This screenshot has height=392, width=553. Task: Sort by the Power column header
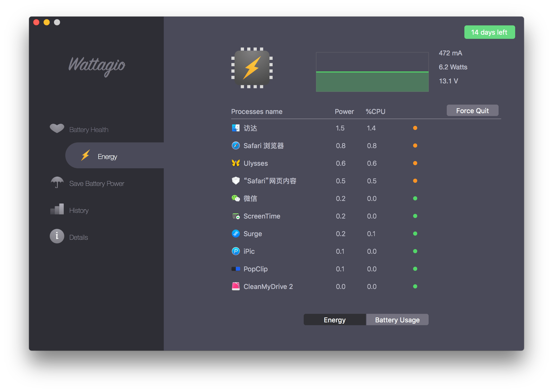point(344,111)
